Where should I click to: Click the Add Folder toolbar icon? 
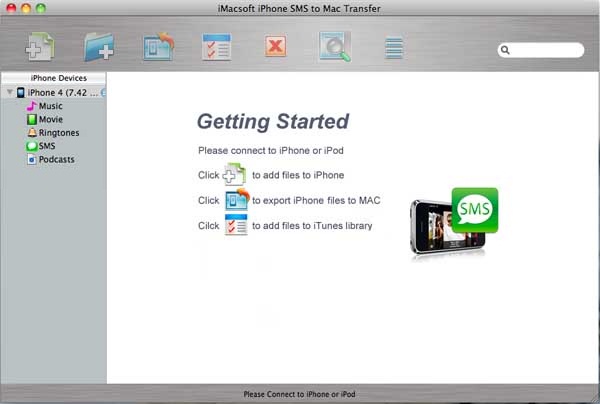(99, 47)
